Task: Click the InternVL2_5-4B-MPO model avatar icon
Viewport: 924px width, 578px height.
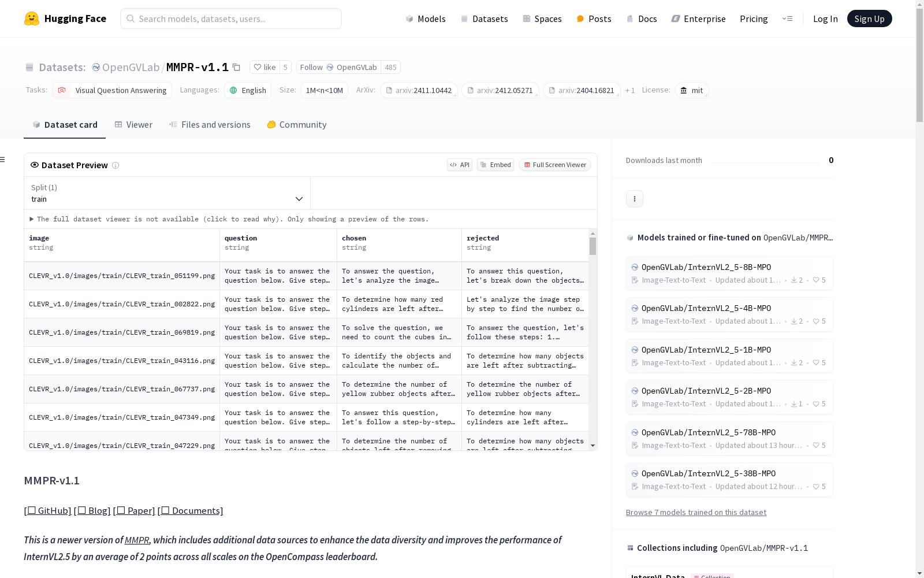Action: point(635,308)
